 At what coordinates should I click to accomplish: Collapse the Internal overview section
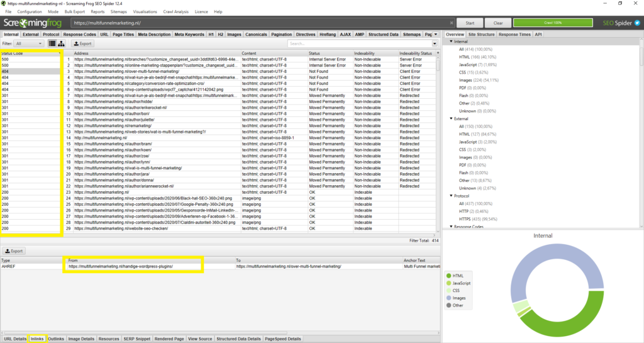pos(451,42)
